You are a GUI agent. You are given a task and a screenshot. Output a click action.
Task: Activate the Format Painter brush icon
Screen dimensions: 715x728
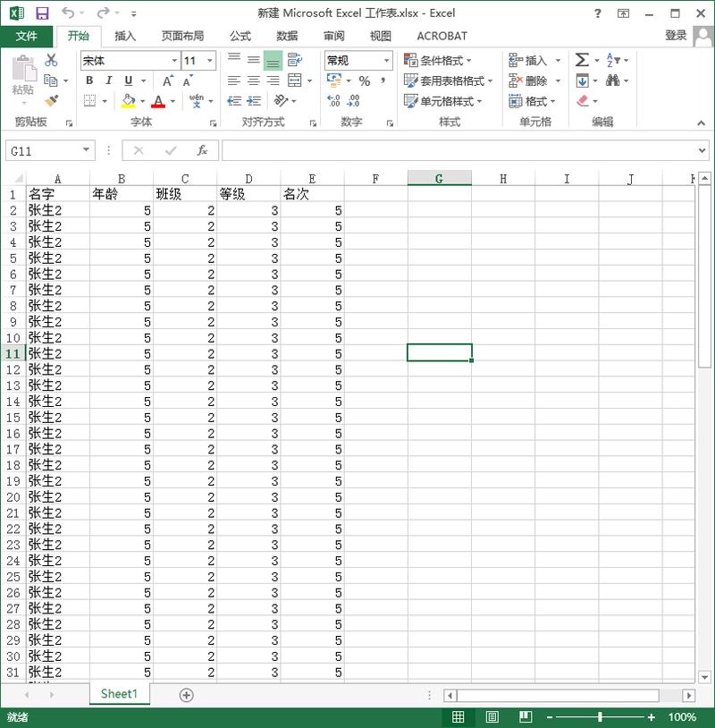coord(51,98)
